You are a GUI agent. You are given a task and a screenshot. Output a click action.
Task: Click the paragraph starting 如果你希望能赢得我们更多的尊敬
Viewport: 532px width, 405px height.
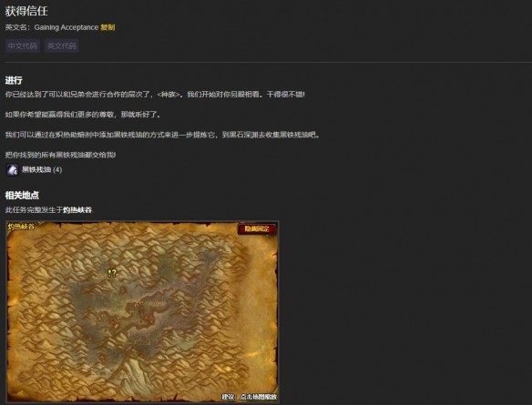coord(83,115)
